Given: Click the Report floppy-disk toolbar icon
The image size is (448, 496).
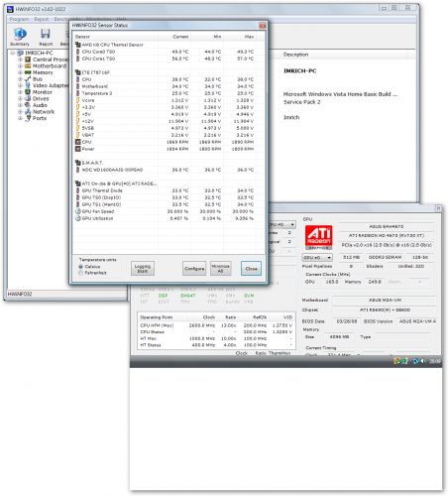Looking at the screenshot, I should click(46, 34).
